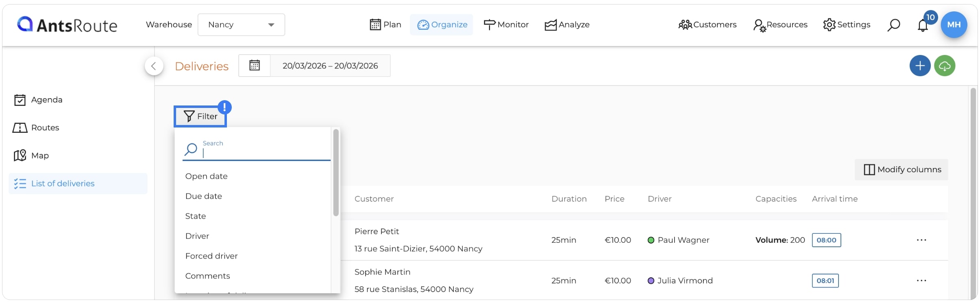Open the Plan menu
Viewport: 980px width, 303px height.
385,25
